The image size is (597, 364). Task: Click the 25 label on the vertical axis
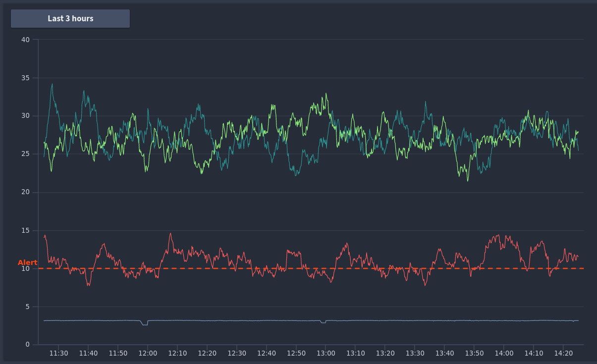[x=25, y=154]
